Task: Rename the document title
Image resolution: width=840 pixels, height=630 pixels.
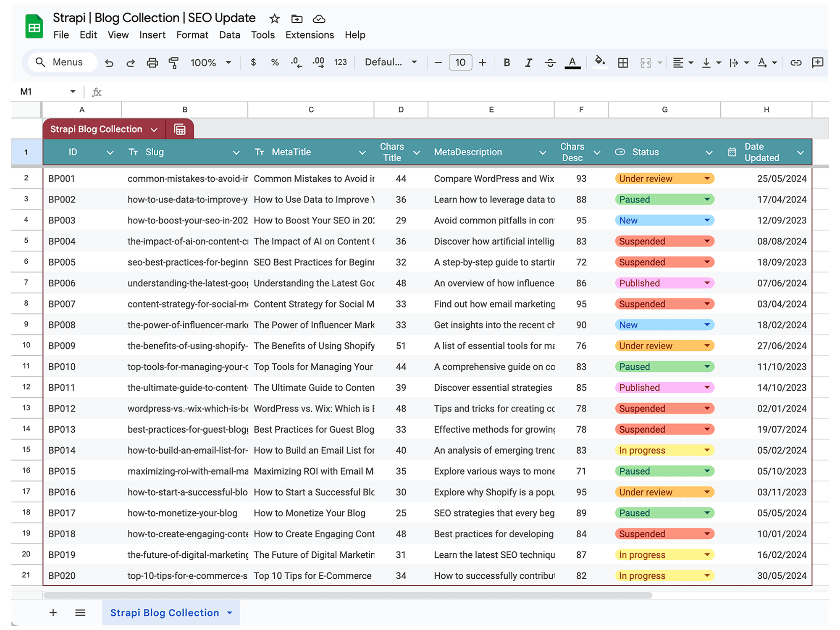Action: tap(154, 18)
